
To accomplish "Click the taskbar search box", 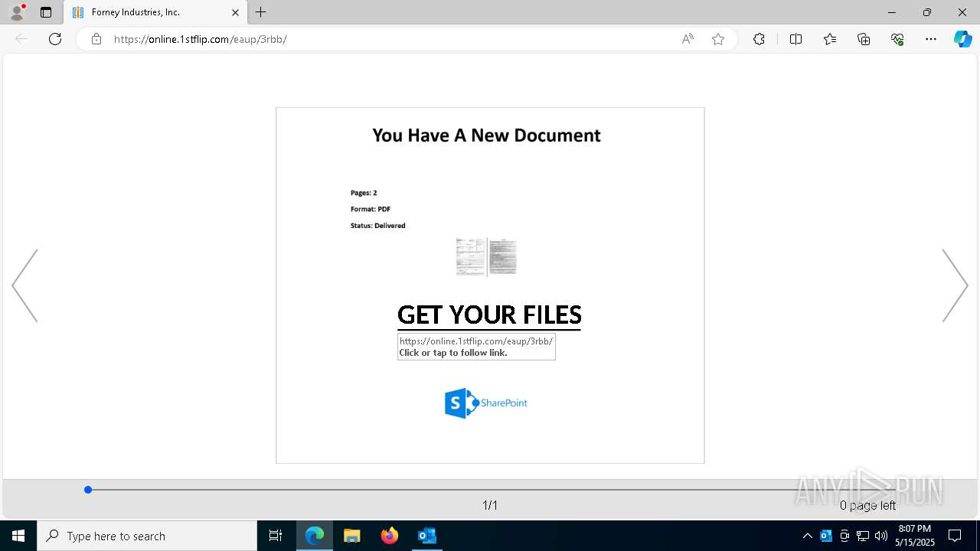I will coord(147,536).
